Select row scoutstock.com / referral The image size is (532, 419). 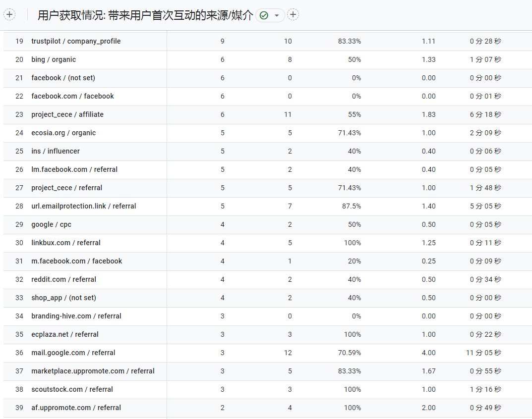coord(268,389)
